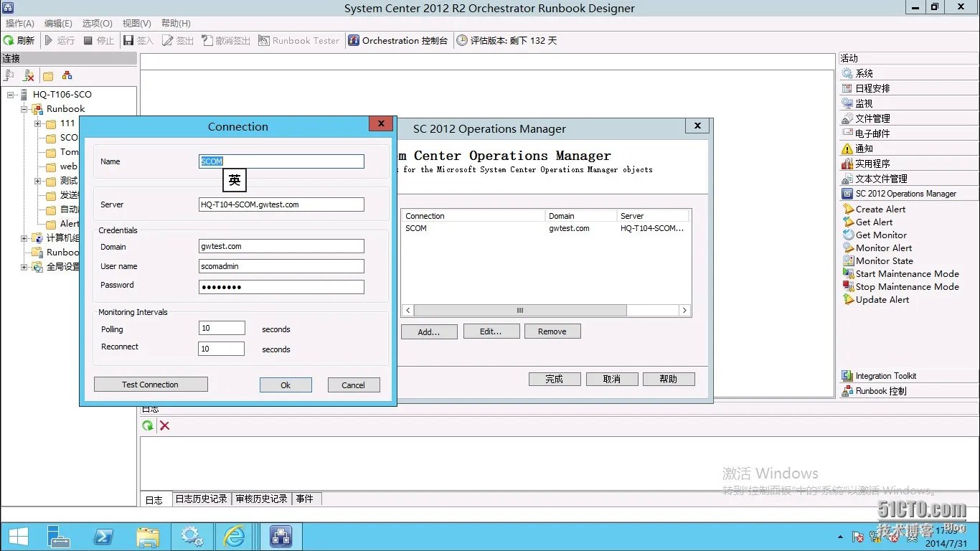Select the Start Maintenance Mode activity icon
The width and height of the screenshot is (980, 551).
[x=848, y=274]
